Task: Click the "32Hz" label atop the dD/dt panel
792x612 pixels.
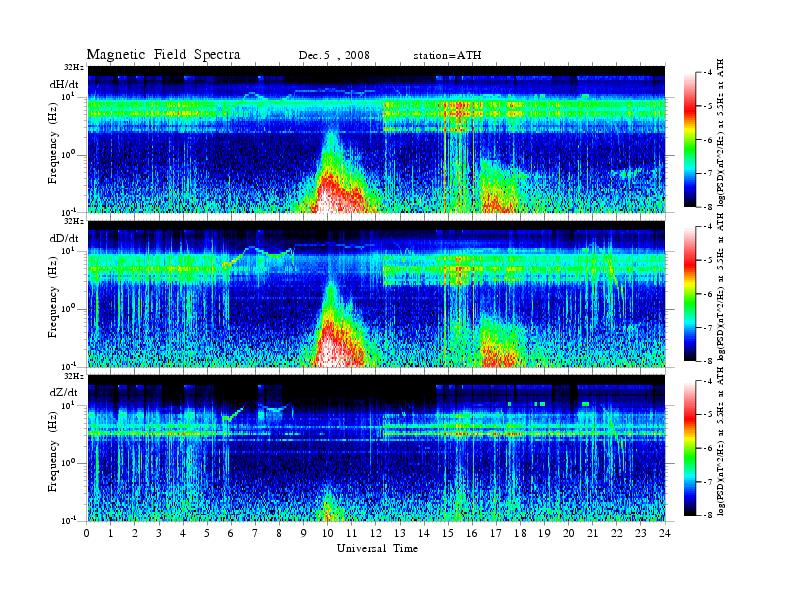Action: [74, 221]
